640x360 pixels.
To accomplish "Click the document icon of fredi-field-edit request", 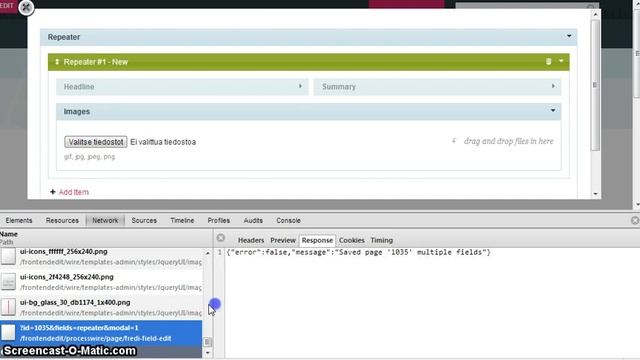I will pos(8,333).
